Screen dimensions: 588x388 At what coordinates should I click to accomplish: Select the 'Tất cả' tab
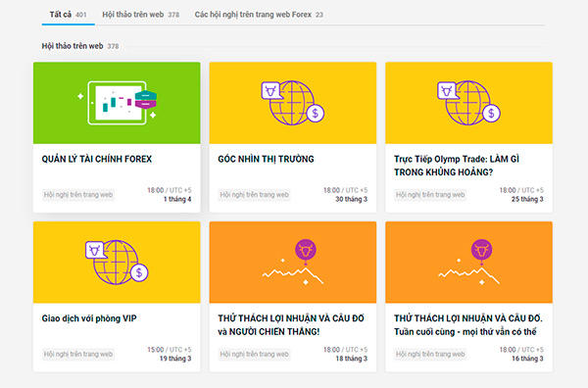click(68, 15)
